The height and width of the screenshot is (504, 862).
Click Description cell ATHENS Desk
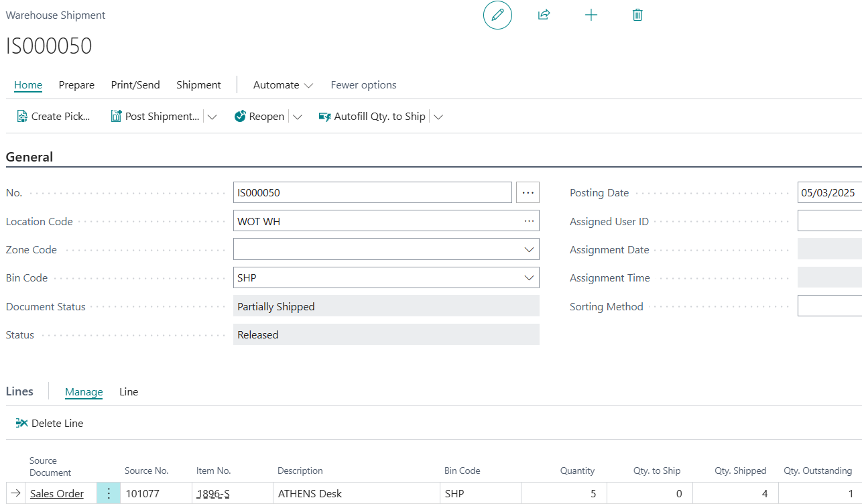pyautogui.click(x=356, y=494)
